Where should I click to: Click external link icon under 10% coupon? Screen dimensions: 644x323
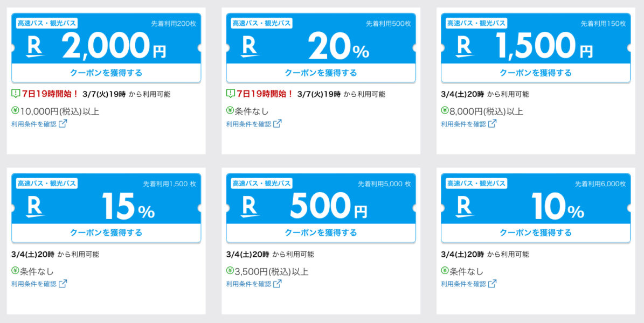pos(493,283)
